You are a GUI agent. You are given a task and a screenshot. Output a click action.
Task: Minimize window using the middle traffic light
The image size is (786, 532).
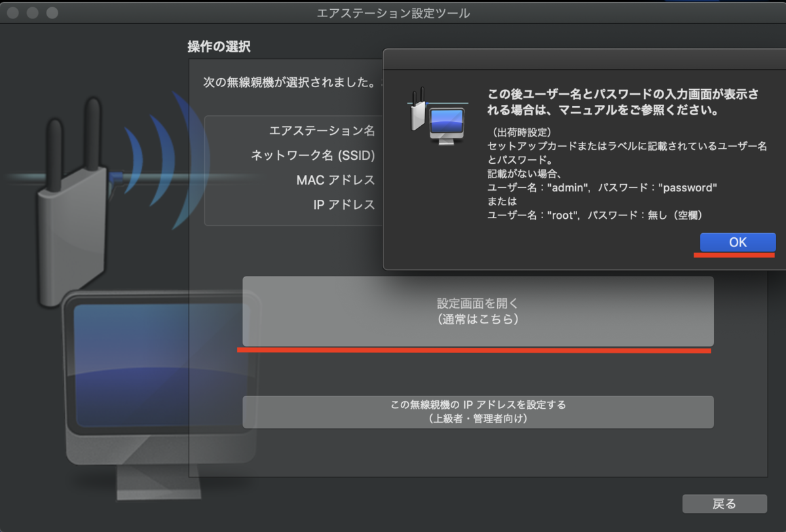[x=33, y=12]
